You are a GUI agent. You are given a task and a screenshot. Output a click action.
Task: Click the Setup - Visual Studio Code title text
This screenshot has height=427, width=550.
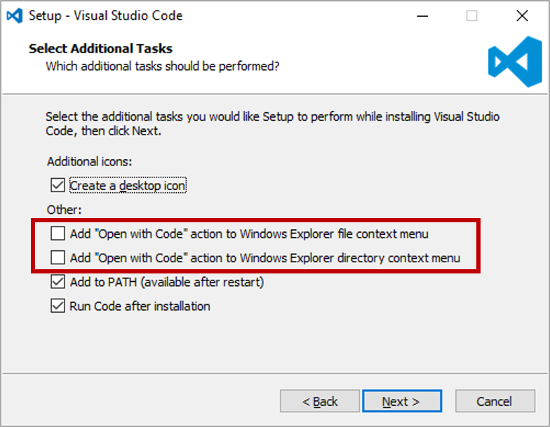(x=106, y=16)
